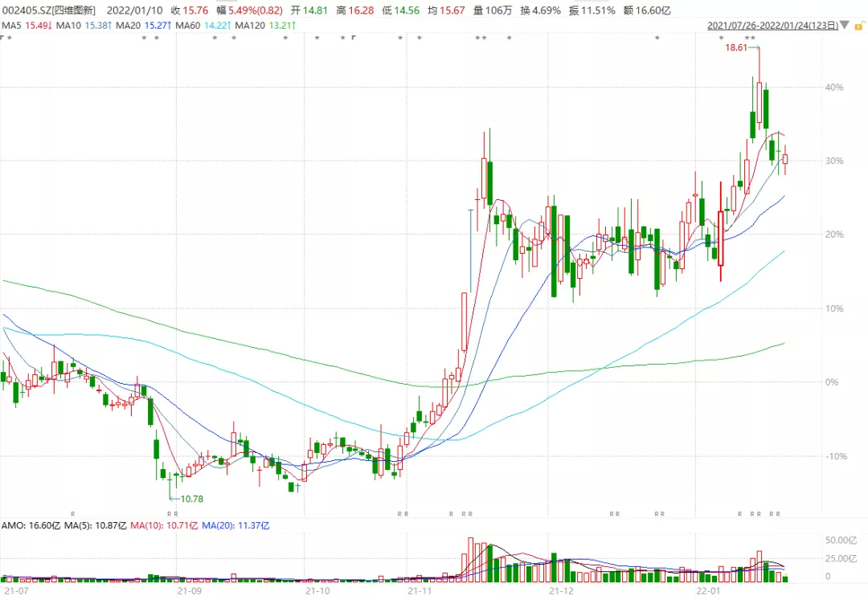Click the header amount 额 16.60亿
This screenshot has width=868, height=600.
[x=647, y=10]
